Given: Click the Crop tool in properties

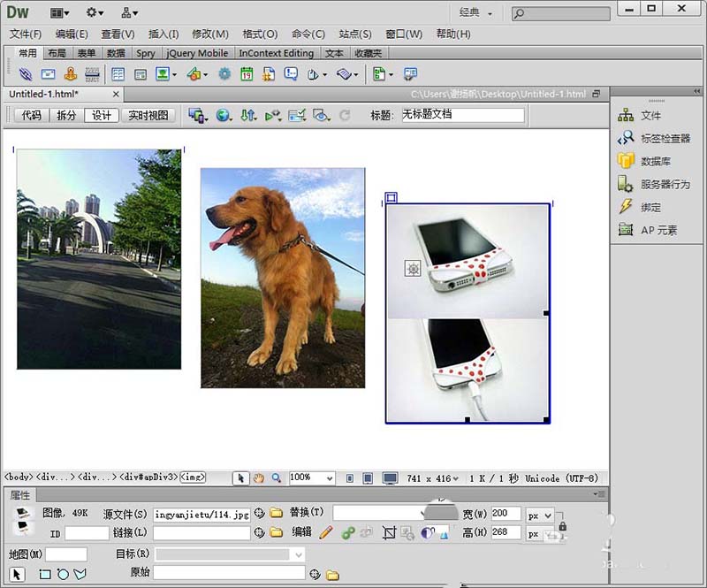Looking at the screenshot, I should [x=389, y=533].
